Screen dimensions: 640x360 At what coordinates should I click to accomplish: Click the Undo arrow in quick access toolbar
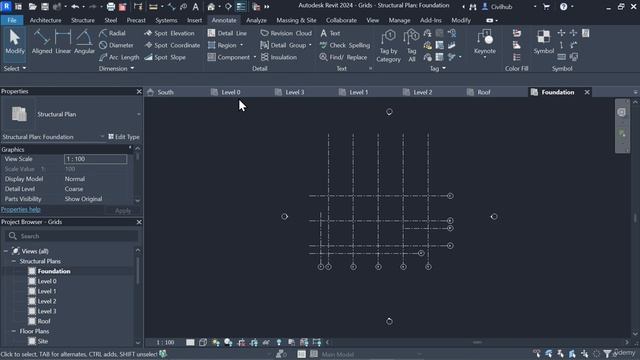[x=75, y=7]
